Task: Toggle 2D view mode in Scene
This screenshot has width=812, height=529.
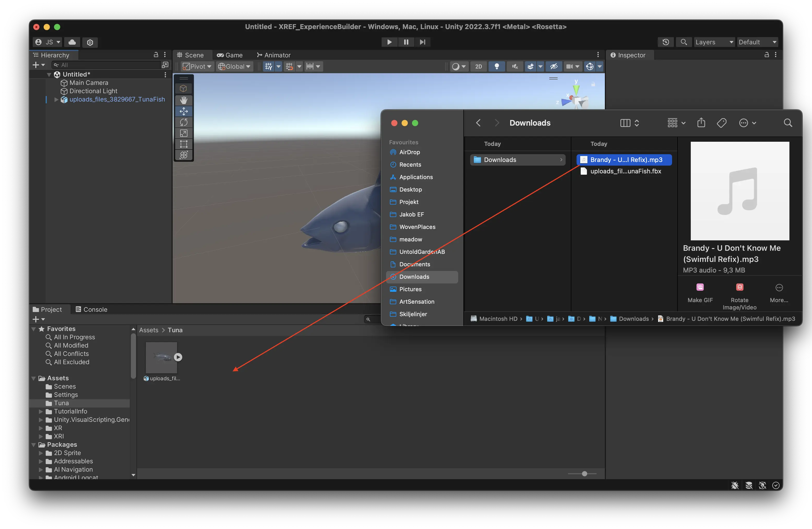Action: [x=478, y=66]
